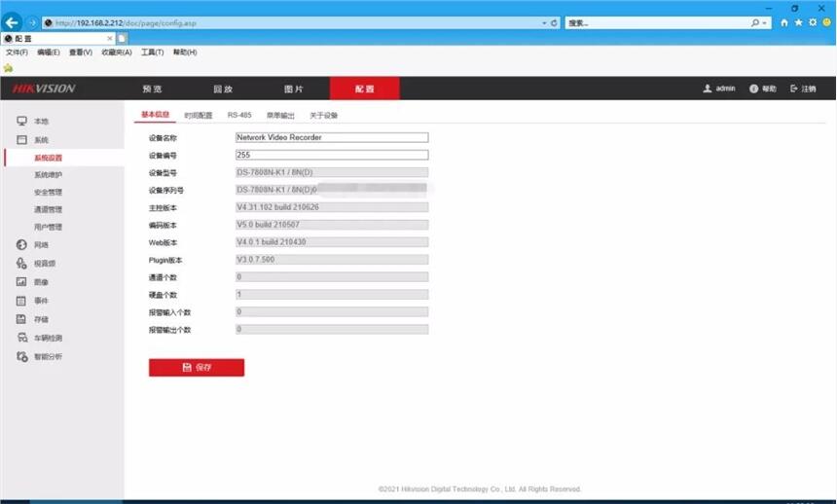The height and width of the screenshot is (504, 837).
Task: Click the 本地 (Local) monitor icon in sidebar
Action: (21, 121)
